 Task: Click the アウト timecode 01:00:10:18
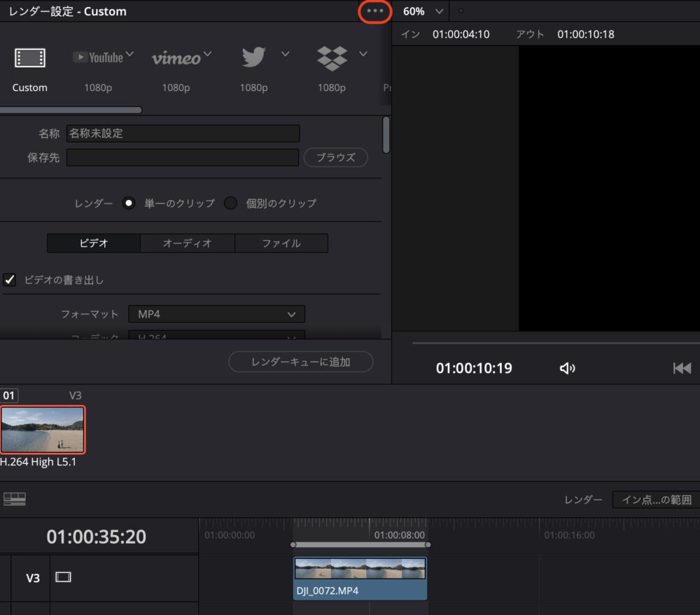tap(586, 34)
